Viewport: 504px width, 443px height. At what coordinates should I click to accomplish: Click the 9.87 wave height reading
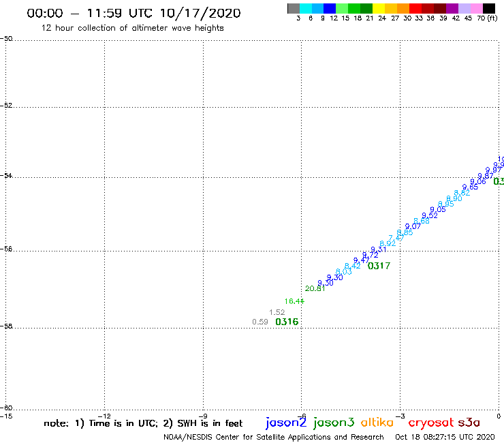coord(486,176)
